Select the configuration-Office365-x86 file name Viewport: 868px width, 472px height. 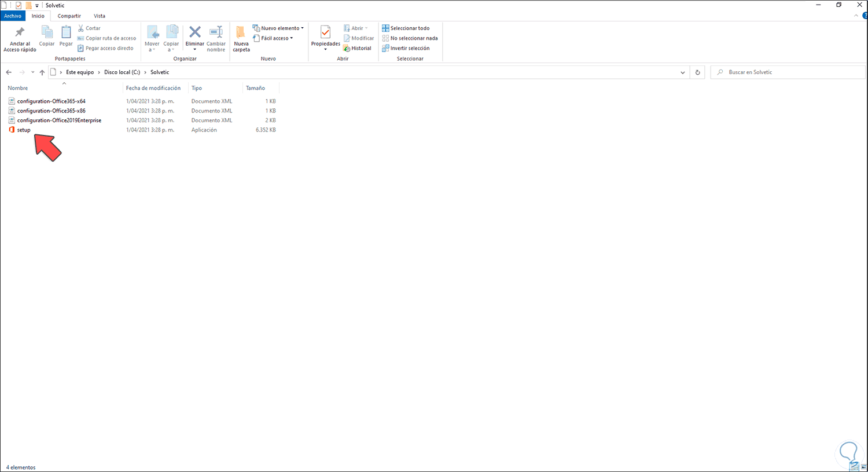(52, 111)
